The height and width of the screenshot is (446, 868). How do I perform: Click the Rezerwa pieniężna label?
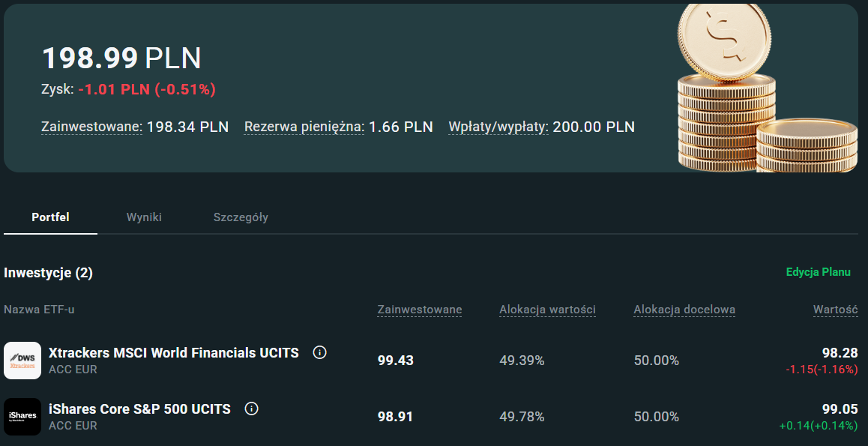(304, 127)
